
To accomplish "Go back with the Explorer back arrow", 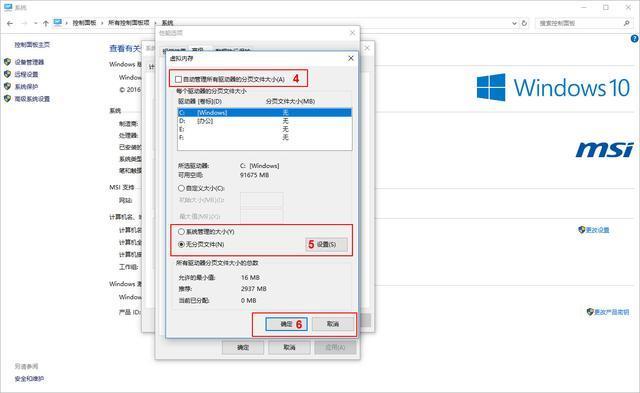I will click(10, 23).
